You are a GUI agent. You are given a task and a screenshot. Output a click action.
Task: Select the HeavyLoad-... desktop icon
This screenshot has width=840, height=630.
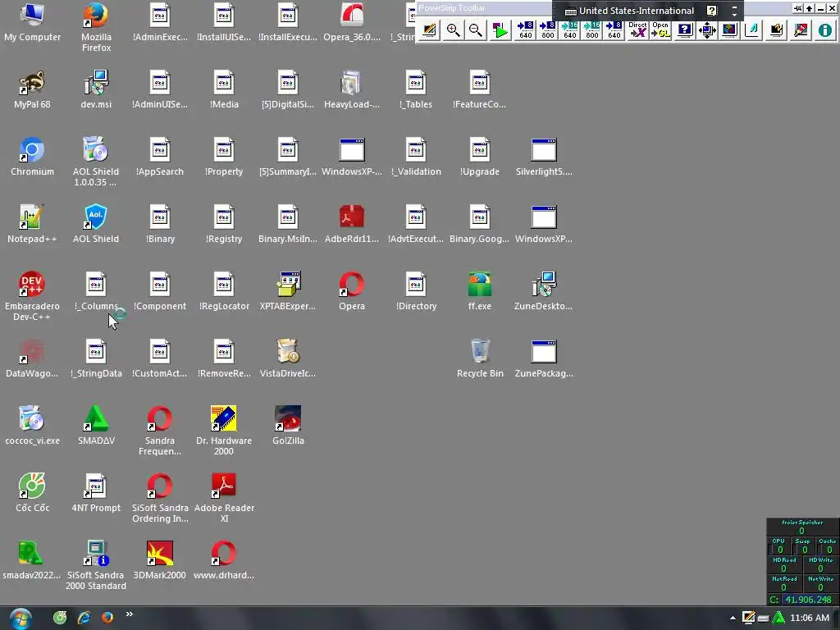(352, 90)
